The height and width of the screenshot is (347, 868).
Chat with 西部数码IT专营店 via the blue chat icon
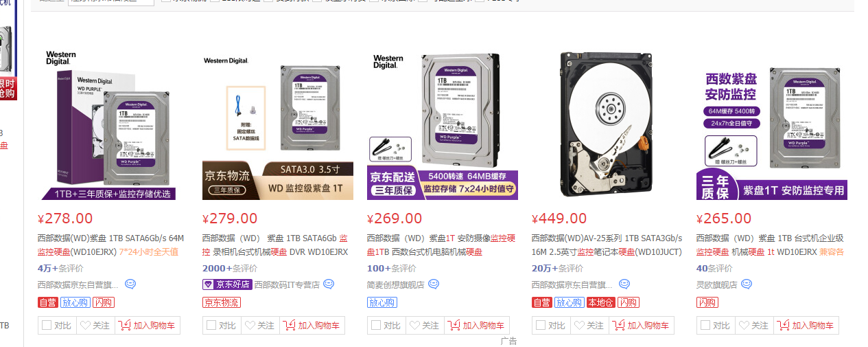click(x=329, y=284)
